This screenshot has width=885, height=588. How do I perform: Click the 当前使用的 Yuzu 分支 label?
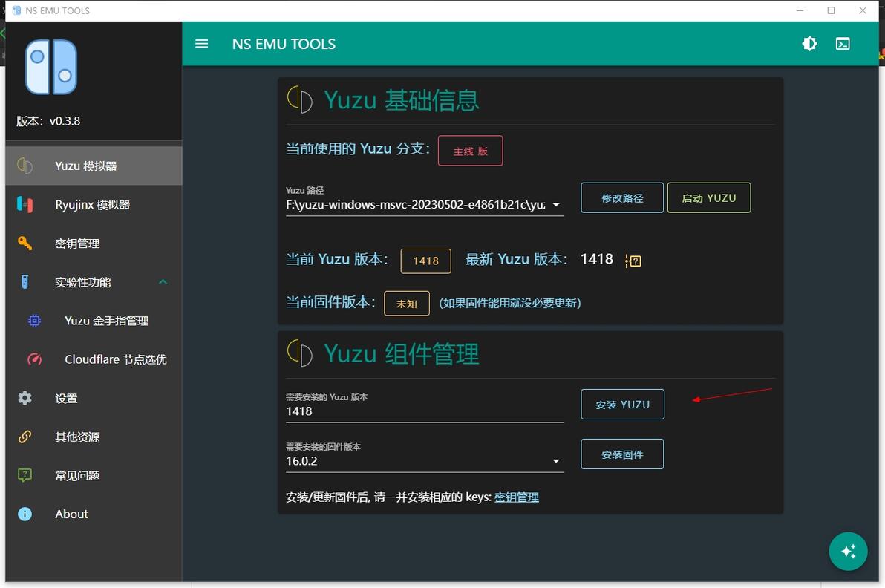tap(358, 148)
